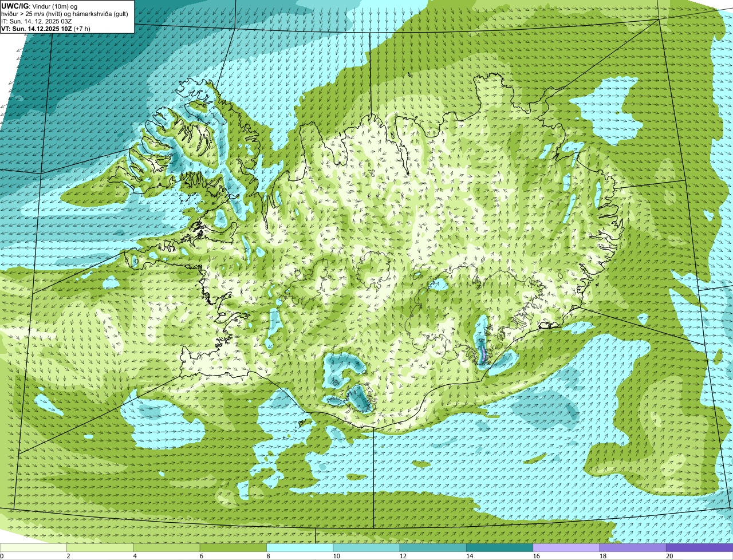Click the '16' scale label on the legend
Screen dimensions: 733x560
point(536,556)
